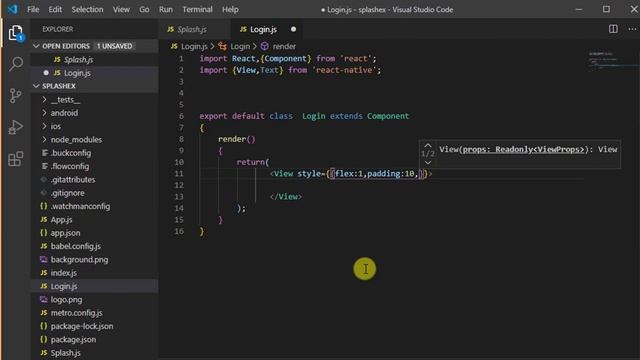640x360 pixels.
Task: Click the 1 UNSAVED badge
Action: pyautogui.click(x=115, y=46)
